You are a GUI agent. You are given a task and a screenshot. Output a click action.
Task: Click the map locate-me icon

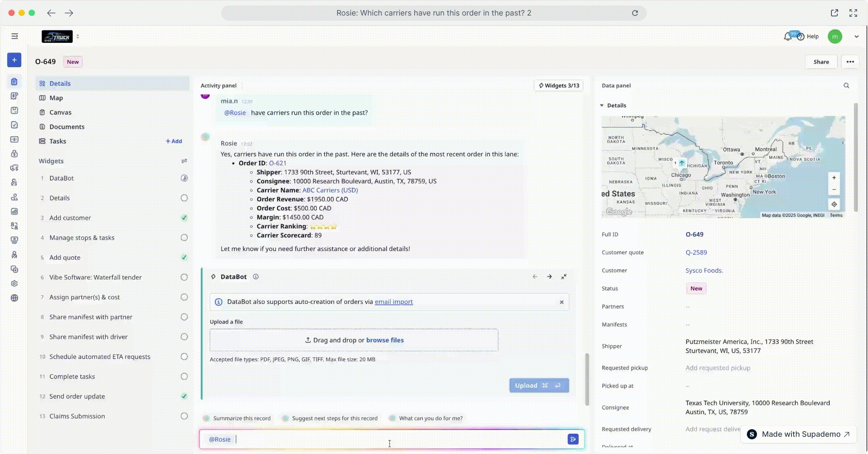pyautogui.click(x=834, y=204)
